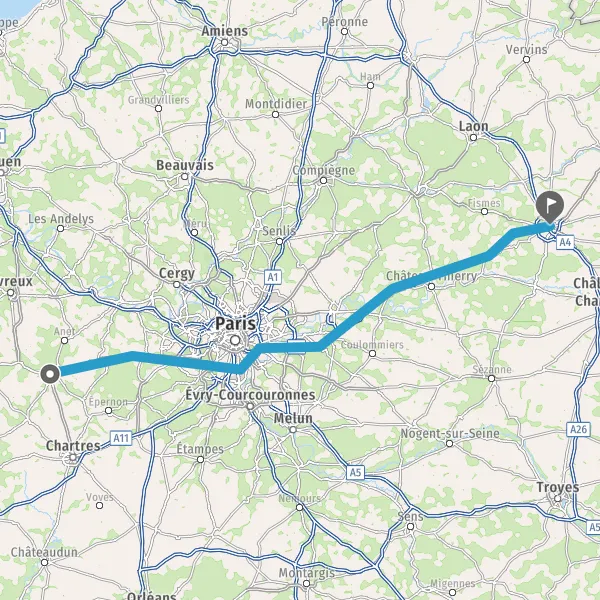Select the Nogent-sur-Seine town marker
The image size is (600, 600).
point(450,443)
